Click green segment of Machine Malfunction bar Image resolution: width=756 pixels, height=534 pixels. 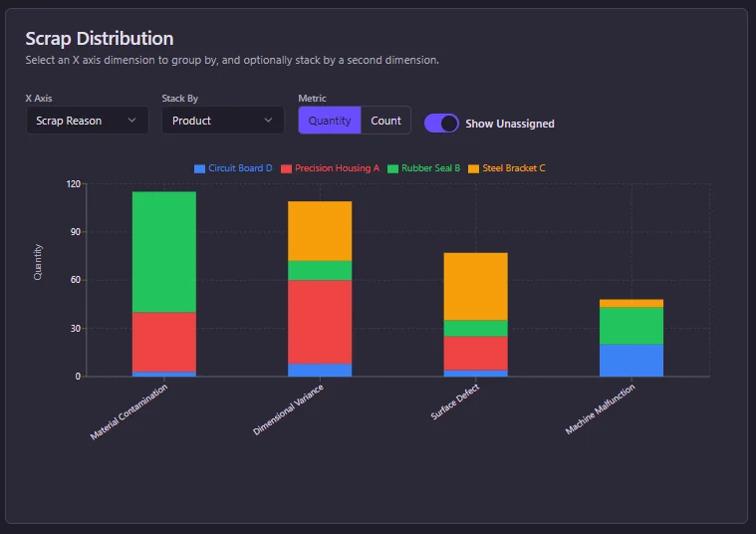click(631, 326)
